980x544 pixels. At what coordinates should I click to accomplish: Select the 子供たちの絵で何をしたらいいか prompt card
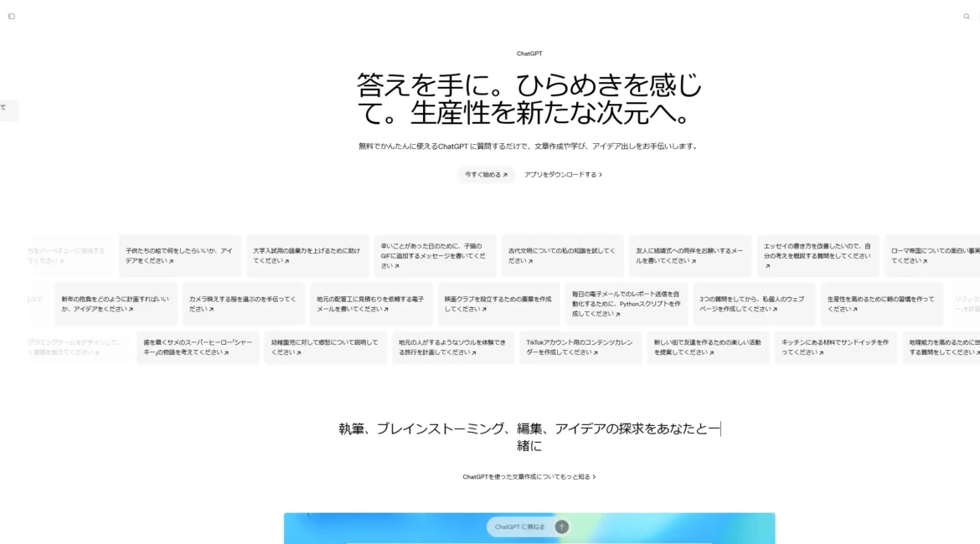point(180,256)
